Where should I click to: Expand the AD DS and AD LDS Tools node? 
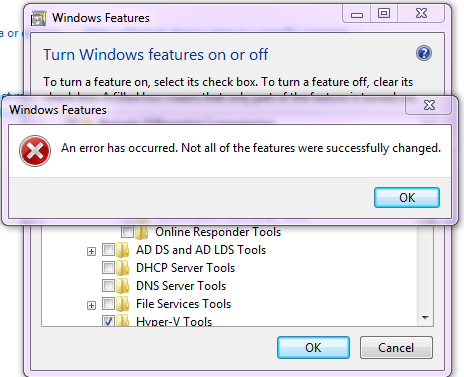[91, 251]
